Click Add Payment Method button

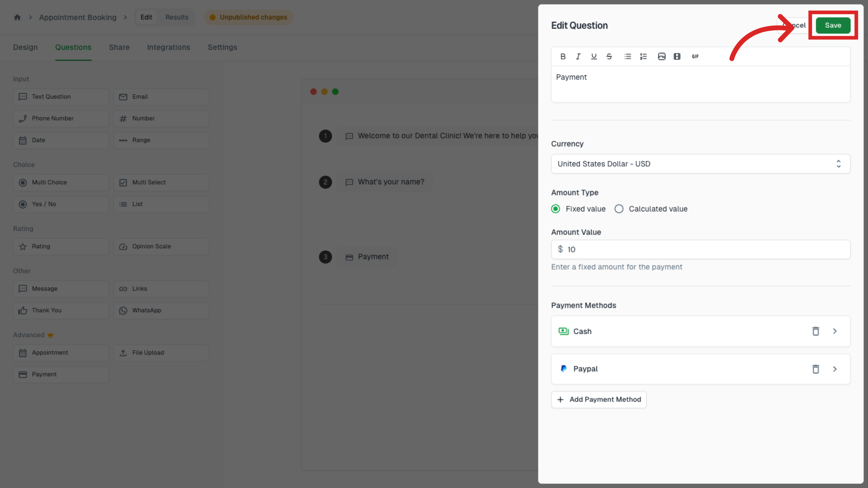coord(599,399)
